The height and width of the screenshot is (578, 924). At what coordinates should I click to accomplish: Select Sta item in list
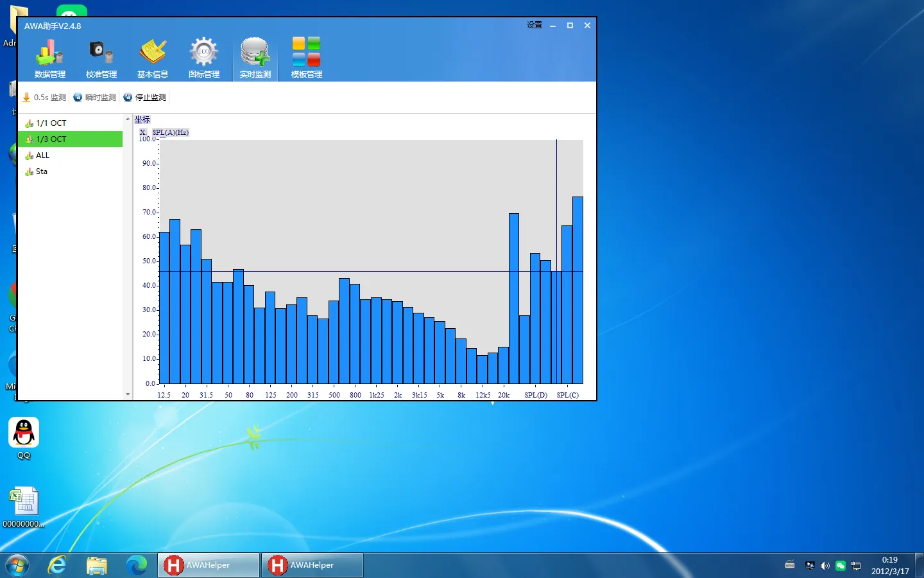pos(71,171)
